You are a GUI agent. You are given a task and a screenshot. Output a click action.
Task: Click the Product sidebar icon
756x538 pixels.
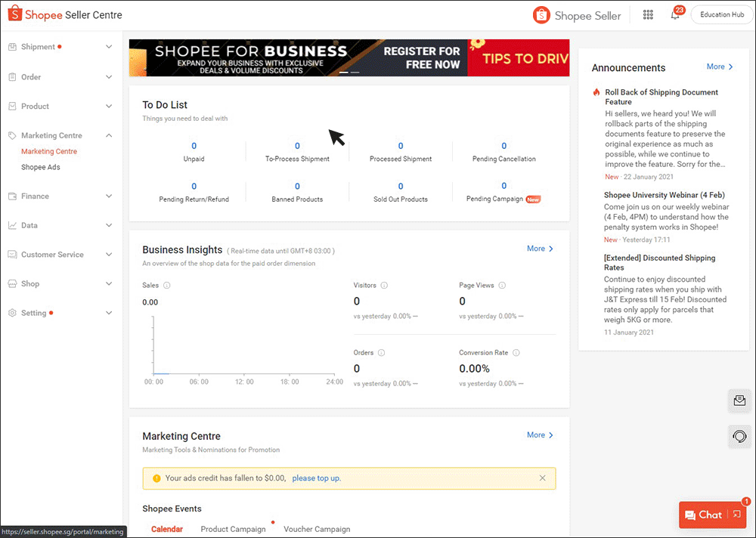click(13, 106)
